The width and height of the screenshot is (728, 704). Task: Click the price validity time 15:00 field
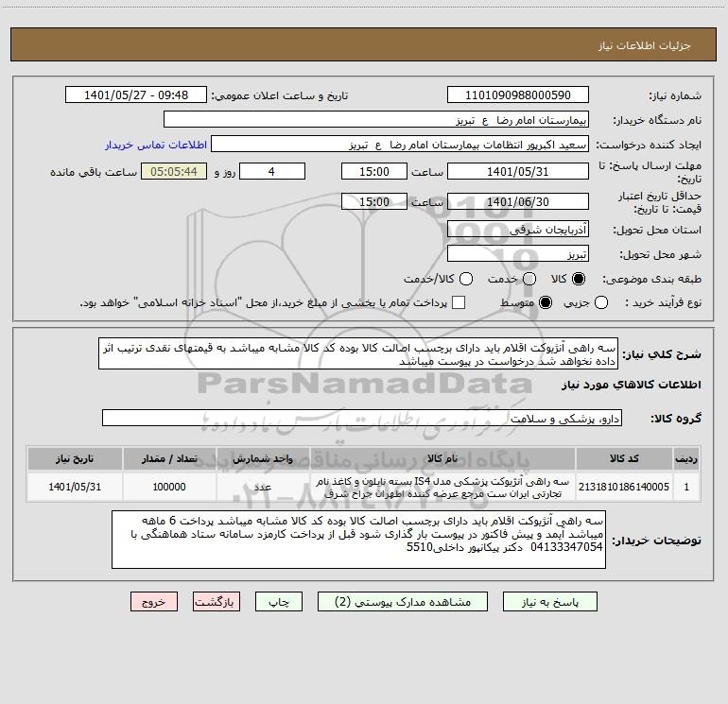click(x=374, y=201)
